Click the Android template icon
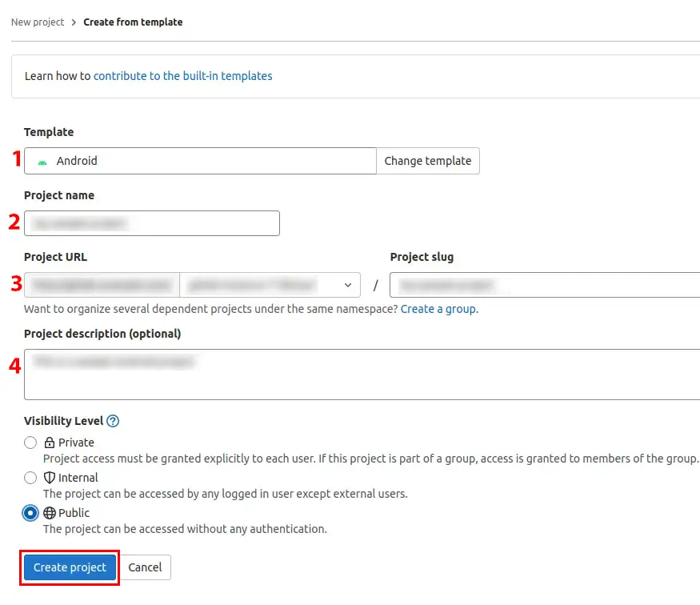Image resolution: width=700 pixels, height=605 pixels. coord(42,161)
